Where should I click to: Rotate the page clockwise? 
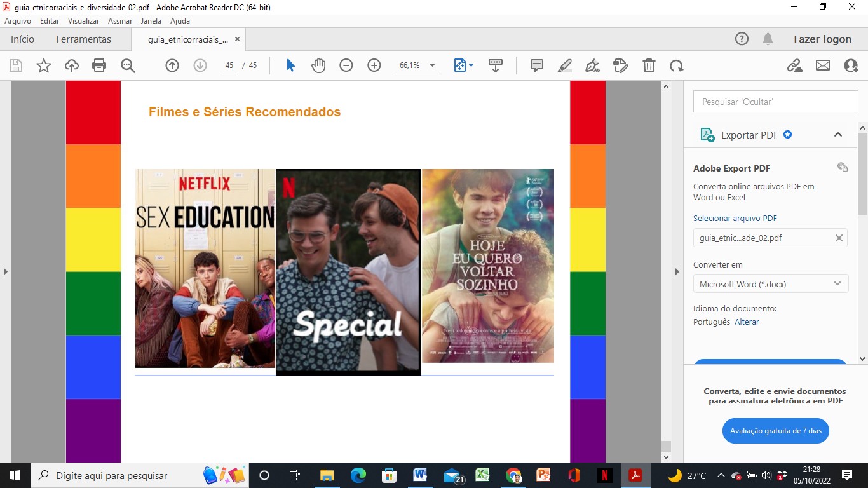coord(677,65)
